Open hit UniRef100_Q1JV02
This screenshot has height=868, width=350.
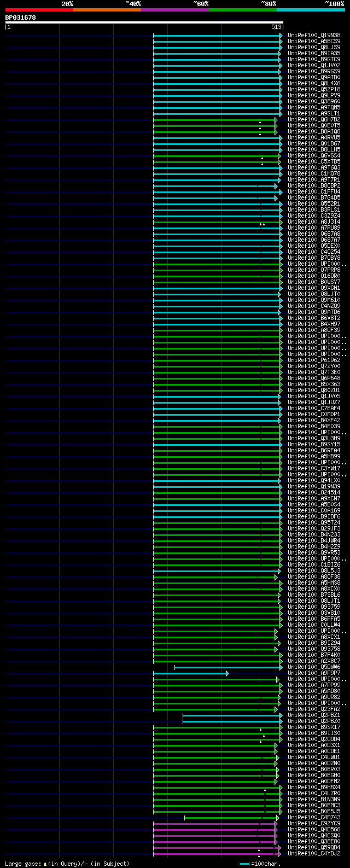point(314,66)
